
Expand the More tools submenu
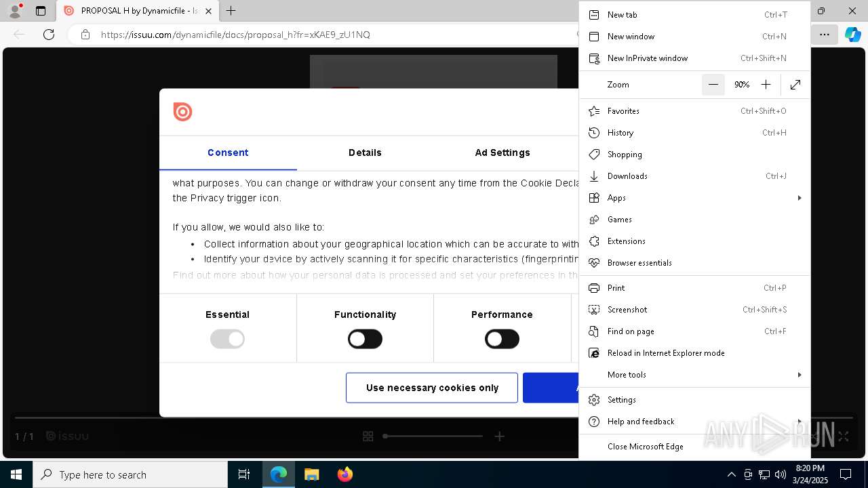click(694, 375)
